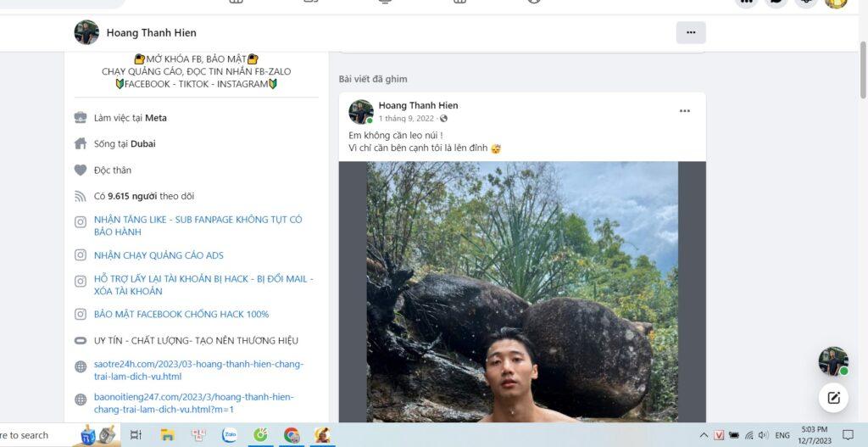
Task: Open the Wi-Fi network tray icon
Action: 749,435
